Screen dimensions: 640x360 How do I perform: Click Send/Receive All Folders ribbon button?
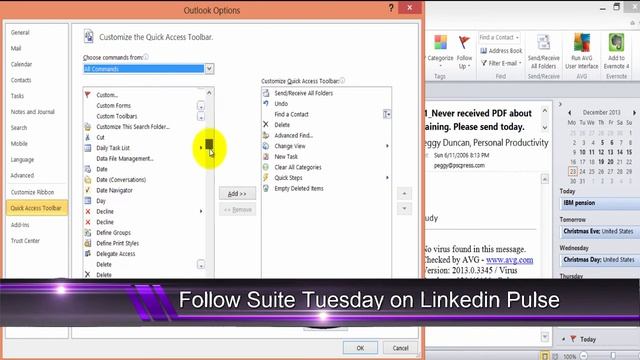(x=543, y=51)
